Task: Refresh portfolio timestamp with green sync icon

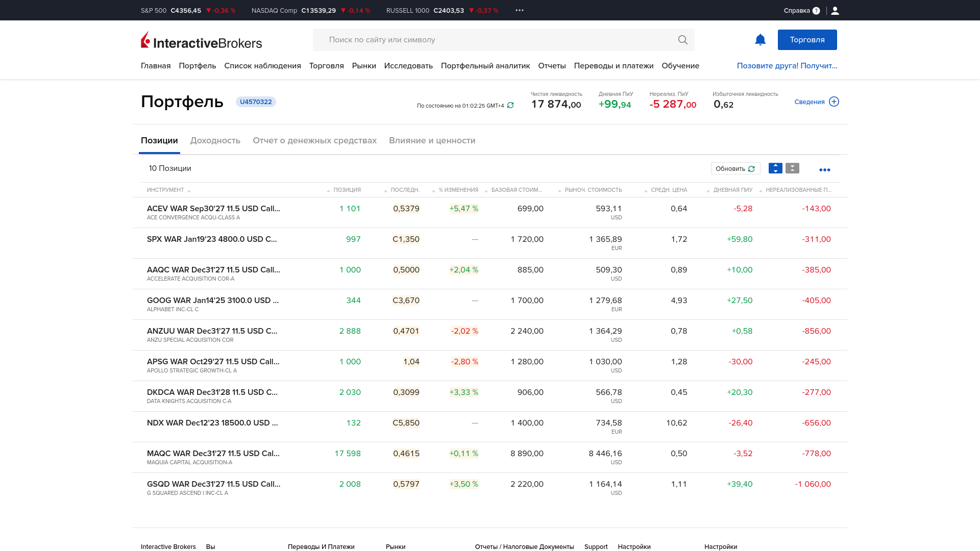Action: point(510,106)
